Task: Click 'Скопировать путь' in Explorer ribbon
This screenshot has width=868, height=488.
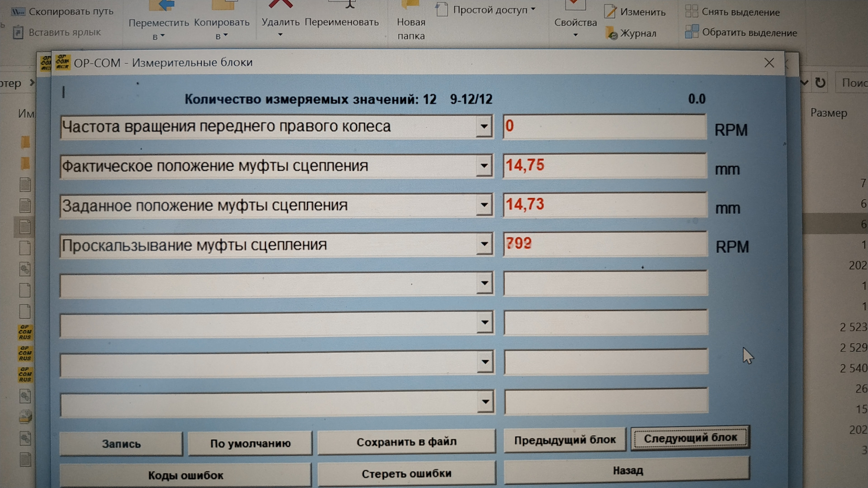Action: 63,12
